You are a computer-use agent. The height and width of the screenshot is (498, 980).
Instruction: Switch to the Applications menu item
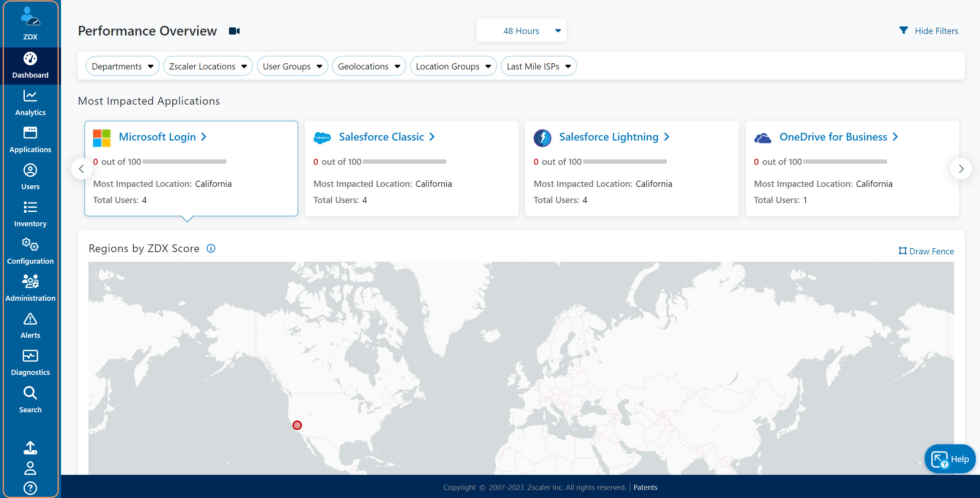point(30,140)
